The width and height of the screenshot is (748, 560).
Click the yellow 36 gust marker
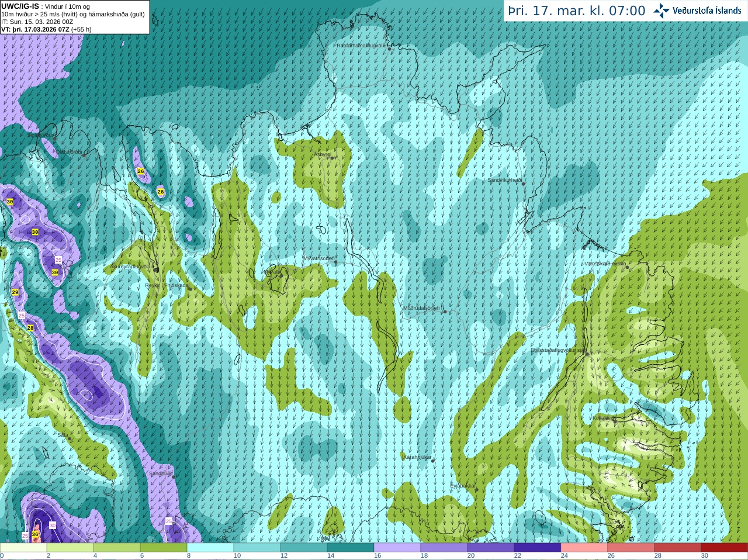click(35, 534)
